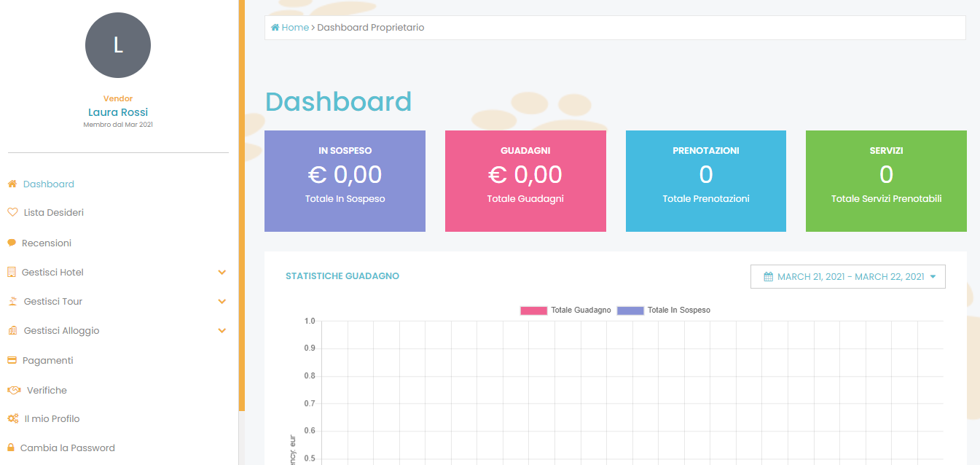Click the Dashboard home icon in sidebar
This screenshot has height=465, width=980.
12,184
